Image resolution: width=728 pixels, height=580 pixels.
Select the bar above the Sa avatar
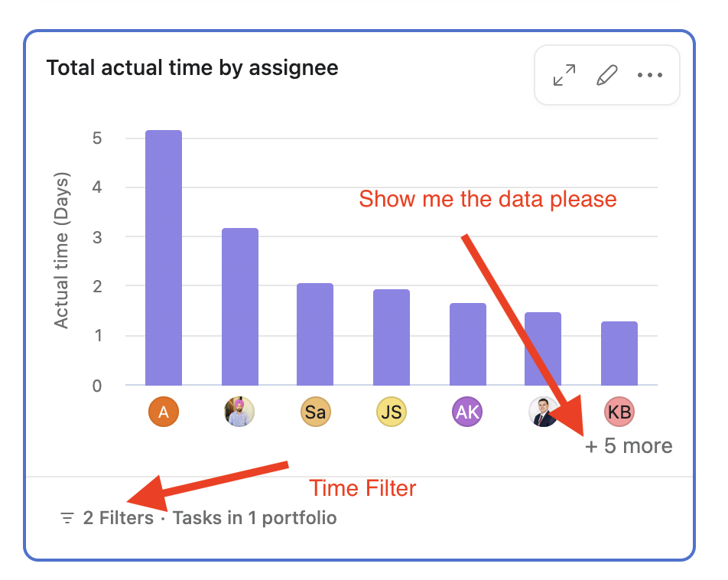tap(315, 334)
